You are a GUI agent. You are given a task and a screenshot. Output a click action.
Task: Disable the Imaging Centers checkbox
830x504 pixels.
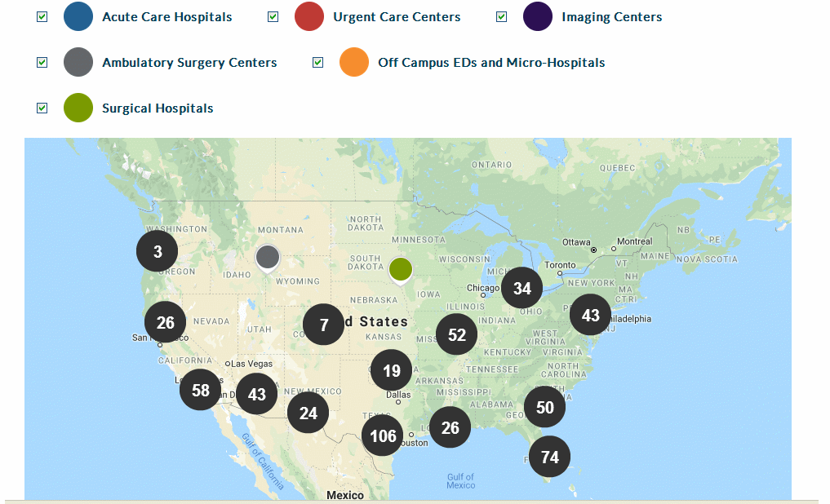(x=502, y=17)
